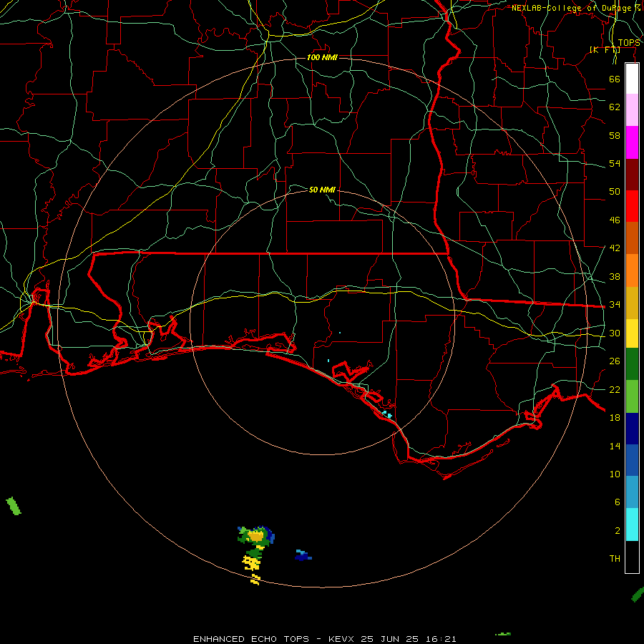
Task: Click the light blue legend swatch
Action: [632, 492]
